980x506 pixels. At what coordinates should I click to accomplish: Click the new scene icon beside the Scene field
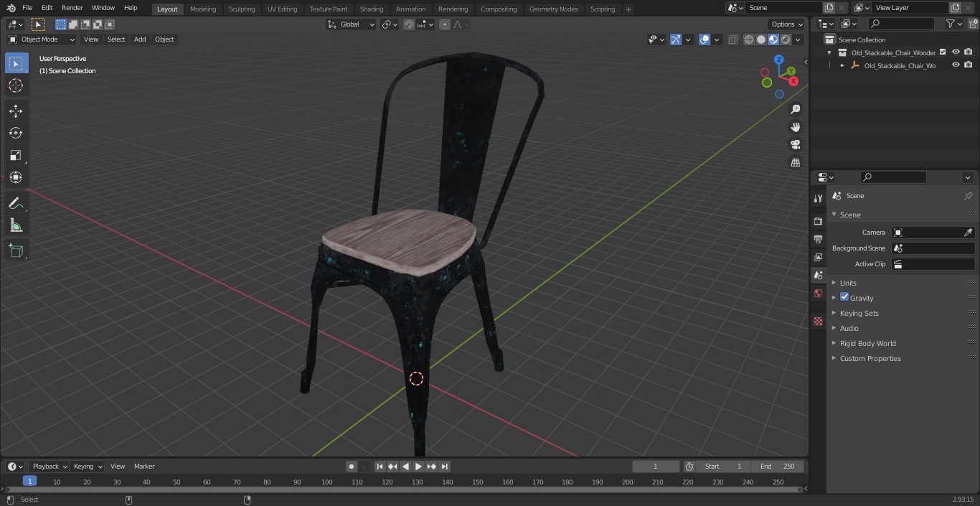pyautogui.click(x=829, y=8)
